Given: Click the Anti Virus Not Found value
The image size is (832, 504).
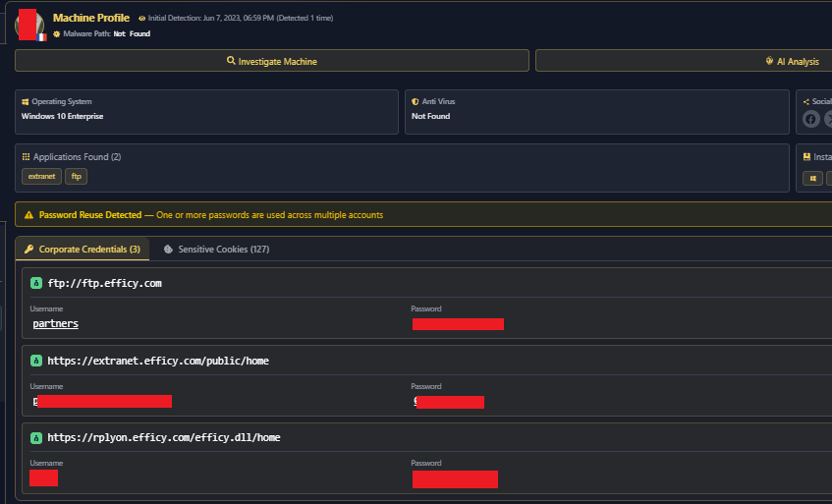Looking at the screenshot, I should [430, 116].
